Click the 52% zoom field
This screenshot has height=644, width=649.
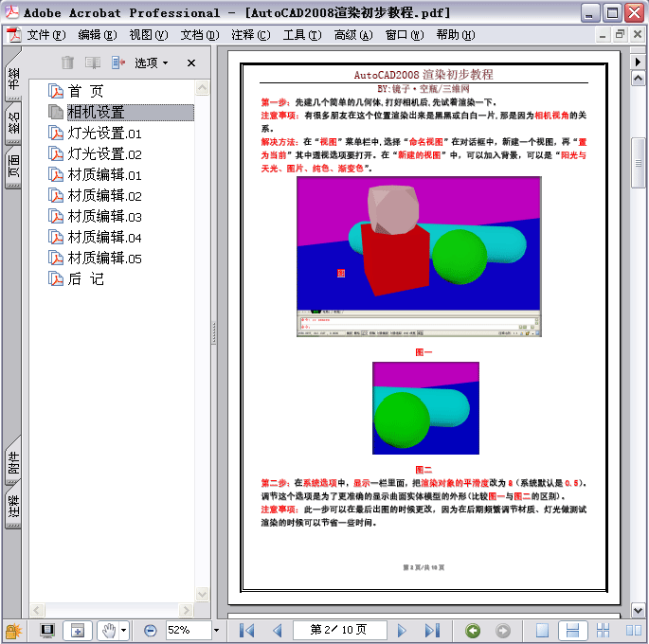pyautogui.click(x=189, y=631)
